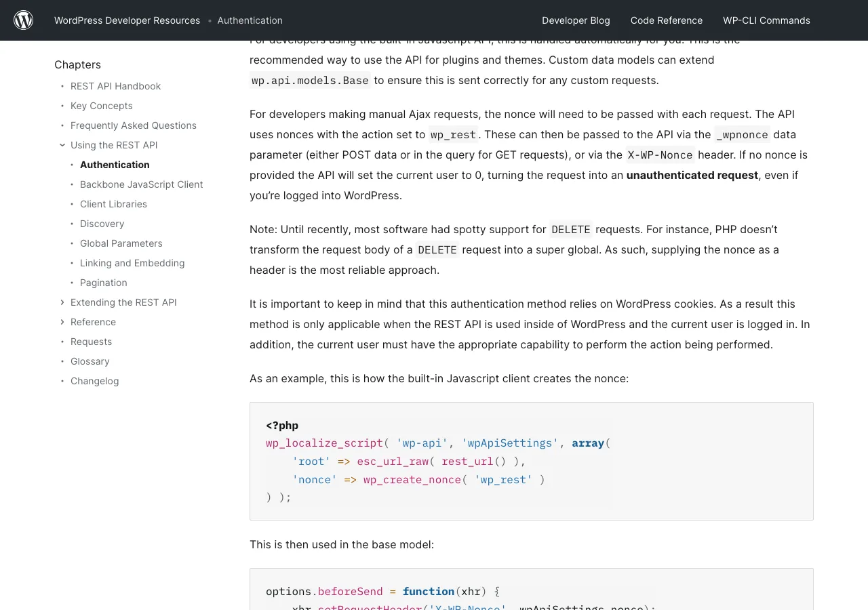This screenshot has width=868, height=610.
Task: Open Key Concepts chapter
Action: (102, 106)
